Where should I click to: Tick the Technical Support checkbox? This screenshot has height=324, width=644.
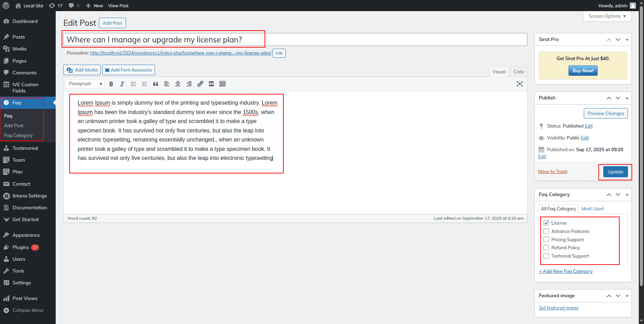click(x=546, y=256)
